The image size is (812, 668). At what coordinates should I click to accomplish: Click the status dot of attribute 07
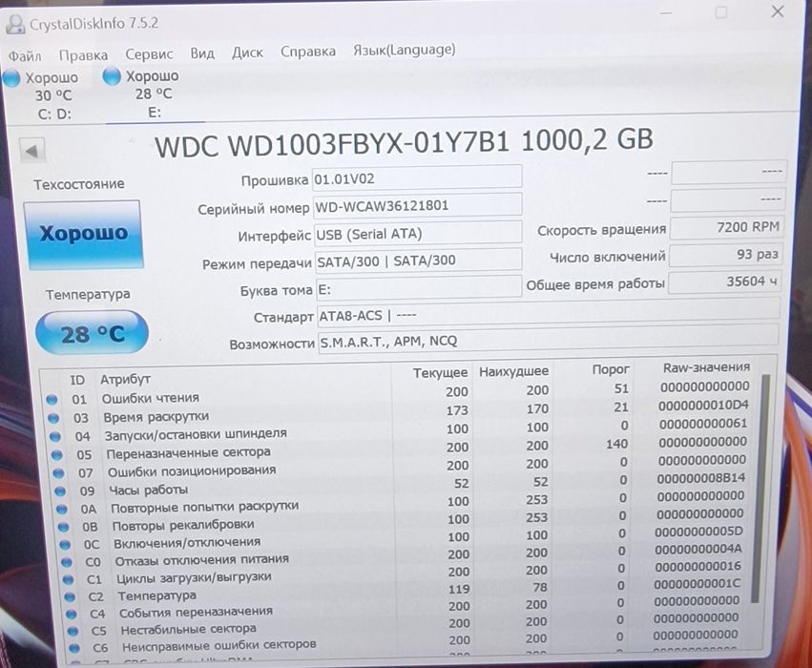click(58, 473)
